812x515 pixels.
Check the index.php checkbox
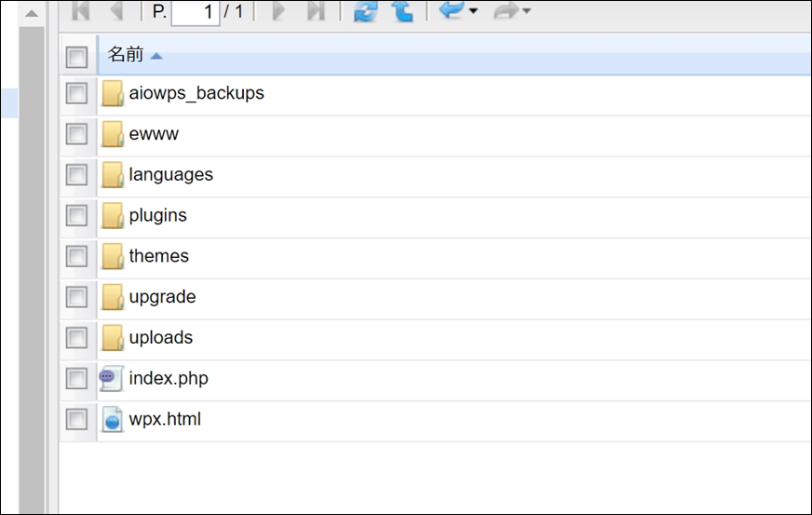(x=76, y=379)
